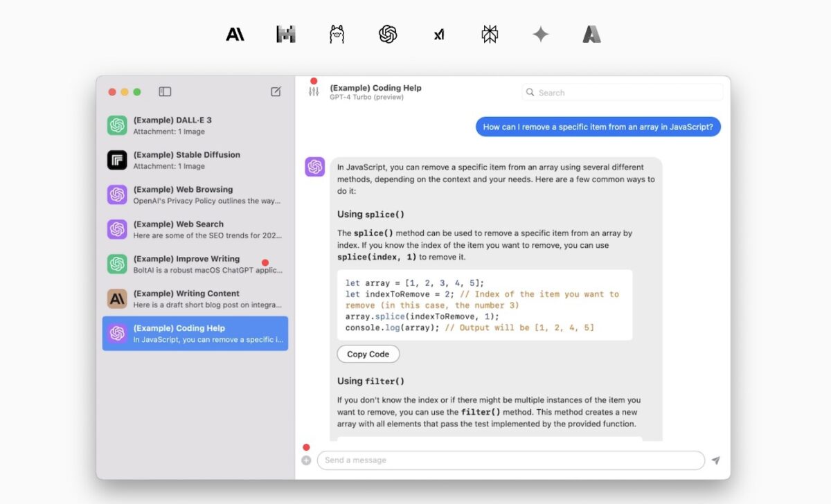831x504 pixels.
Task: Click the Gemini sparkle star icon
Action: (541, 34)
